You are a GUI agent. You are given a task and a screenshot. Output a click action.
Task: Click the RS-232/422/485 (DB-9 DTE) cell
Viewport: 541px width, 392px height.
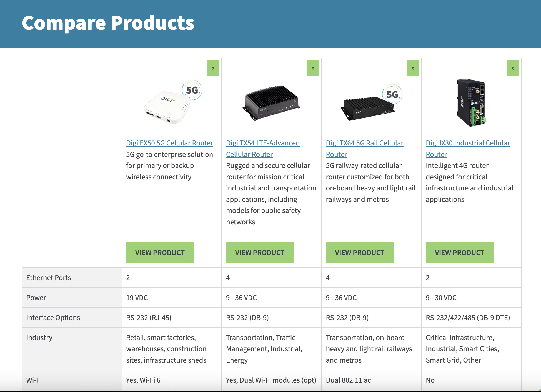[x=471, y=318]
